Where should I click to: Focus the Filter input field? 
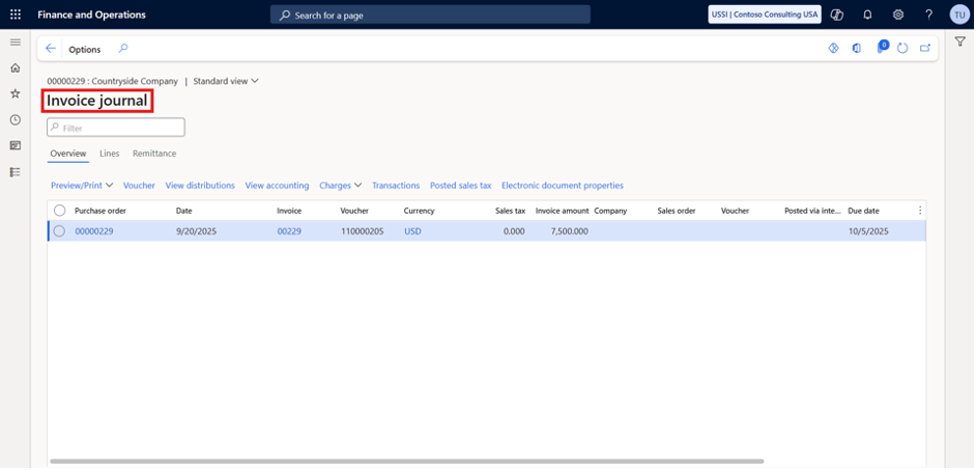[x=116, y=127]
